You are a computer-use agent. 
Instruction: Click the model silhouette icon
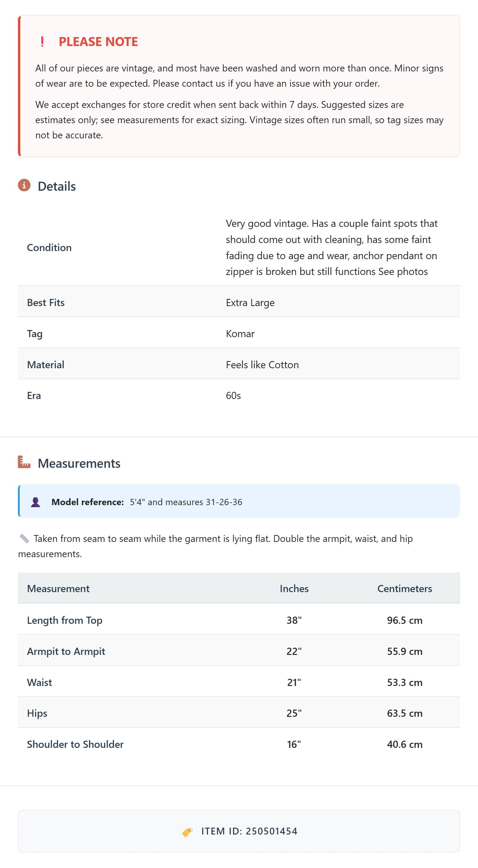point(35,502)
